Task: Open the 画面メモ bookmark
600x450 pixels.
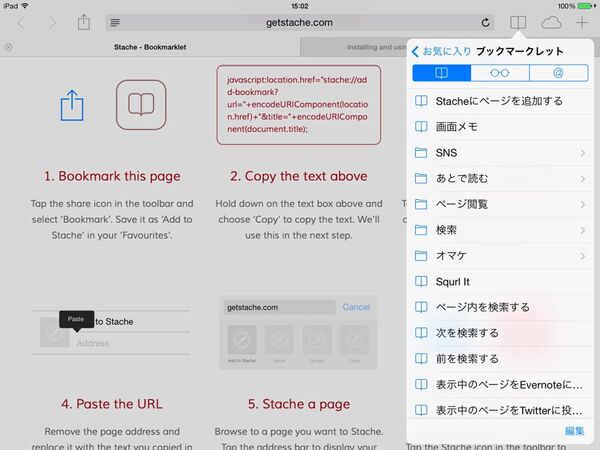Action: (501, 127)
